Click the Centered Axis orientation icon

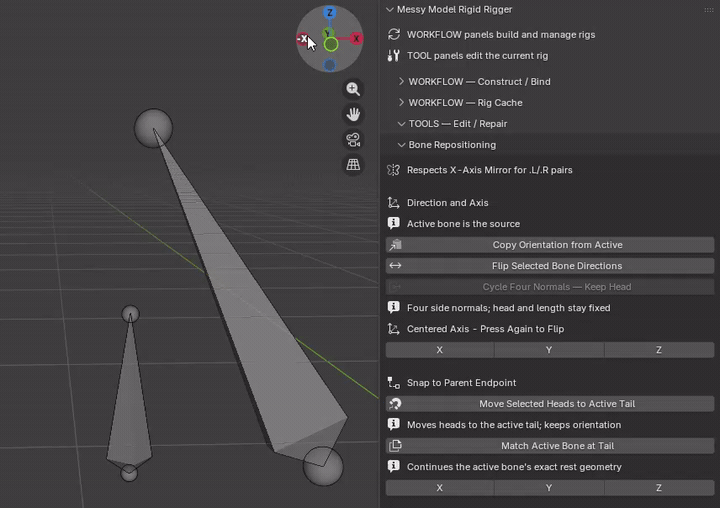(x=394, y=329)
